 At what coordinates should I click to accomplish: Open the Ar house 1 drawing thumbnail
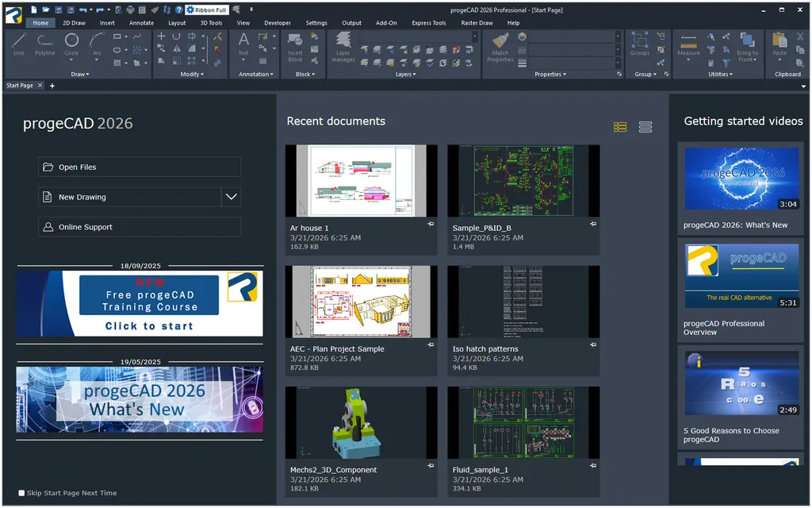pos(361,180)
